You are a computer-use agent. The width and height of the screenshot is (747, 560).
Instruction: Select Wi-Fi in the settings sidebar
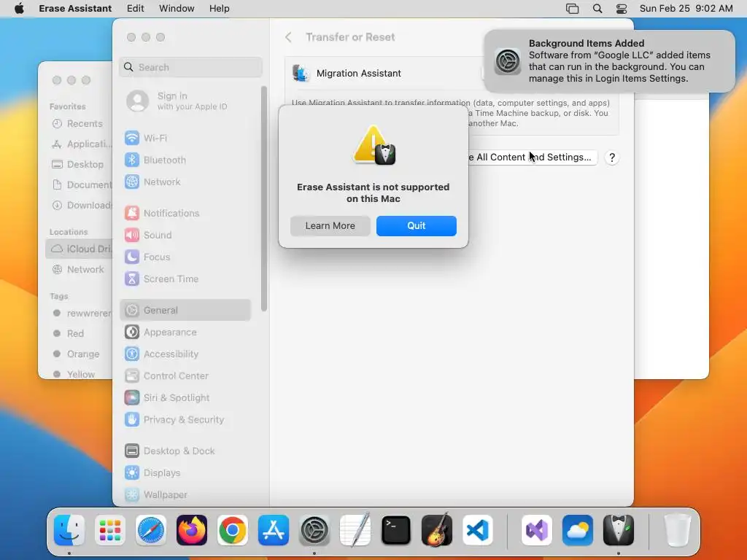tap(186, 138)
